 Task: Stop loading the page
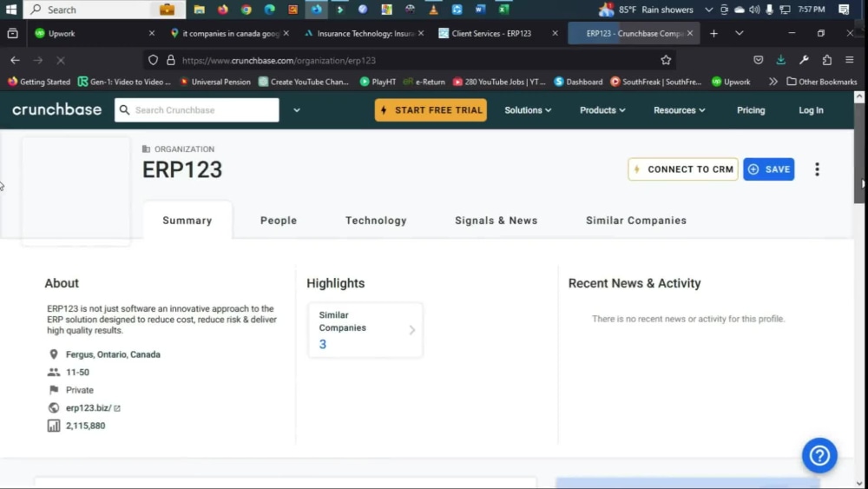(x=61, y=60)
